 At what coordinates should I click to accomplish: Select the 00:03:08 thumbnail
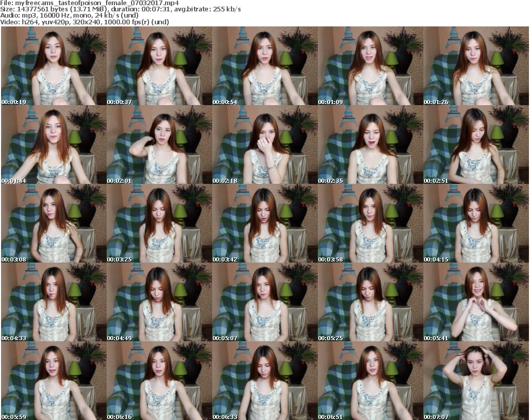point(54,224)
